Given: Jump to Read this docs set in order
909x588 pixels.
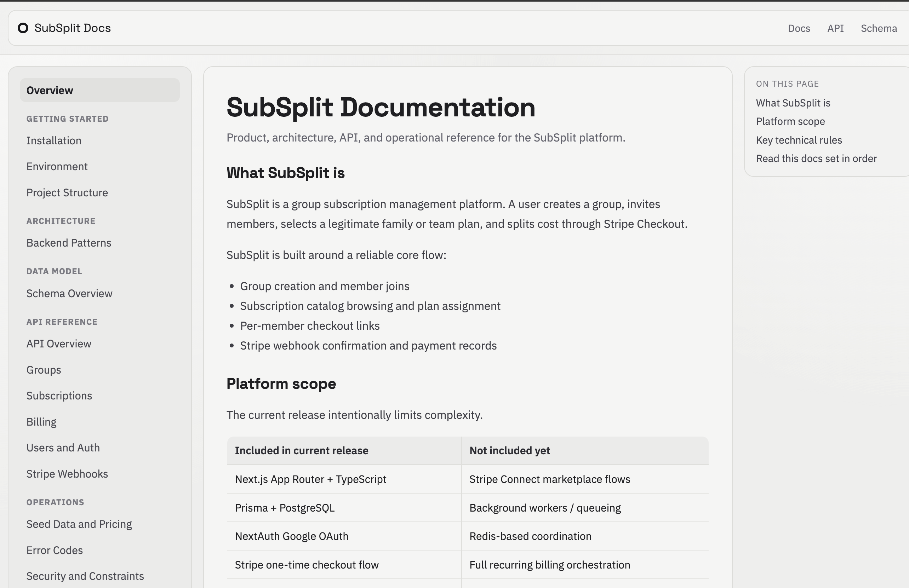Looking at the screenshot, I should pyautogui.click(x=816, y=158).
